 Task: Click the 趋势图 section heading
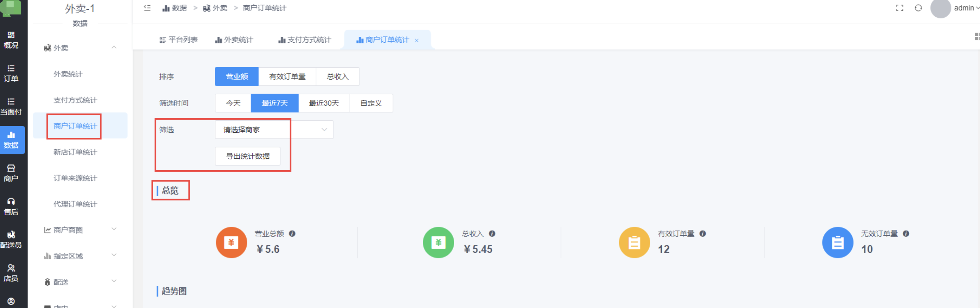(174, 291)
